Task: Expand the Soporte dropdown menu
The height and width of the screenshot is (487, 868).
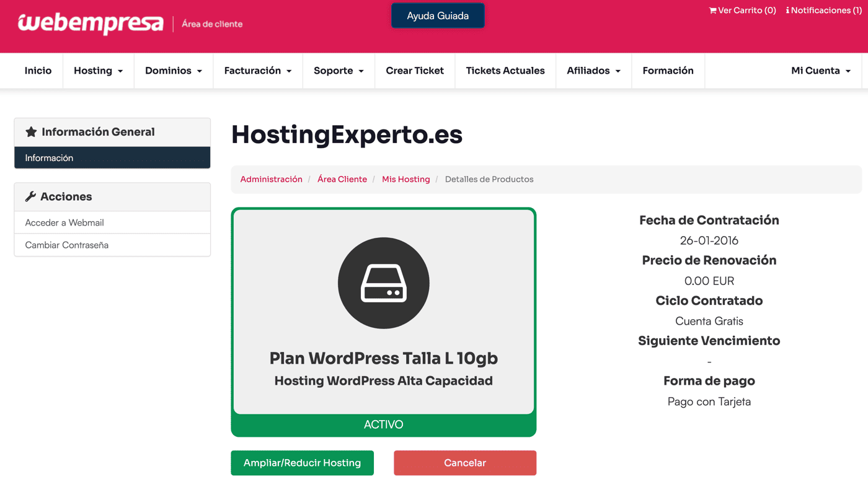Action: click(x=339, y=71)
